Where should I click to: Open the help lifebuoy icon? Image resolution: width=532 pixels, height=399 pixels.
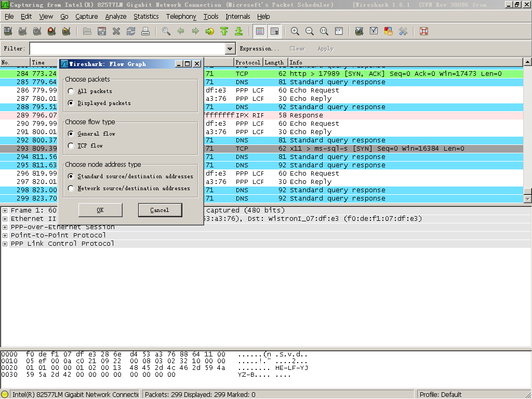(424, 31)
